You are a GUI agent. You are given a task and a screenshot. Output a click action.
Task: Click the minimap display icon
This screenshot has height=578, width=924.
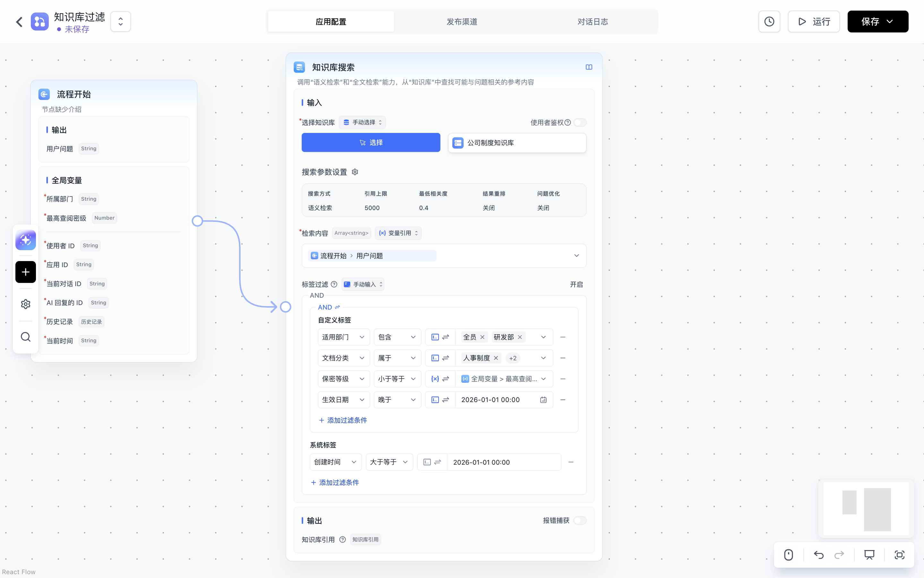869,555
